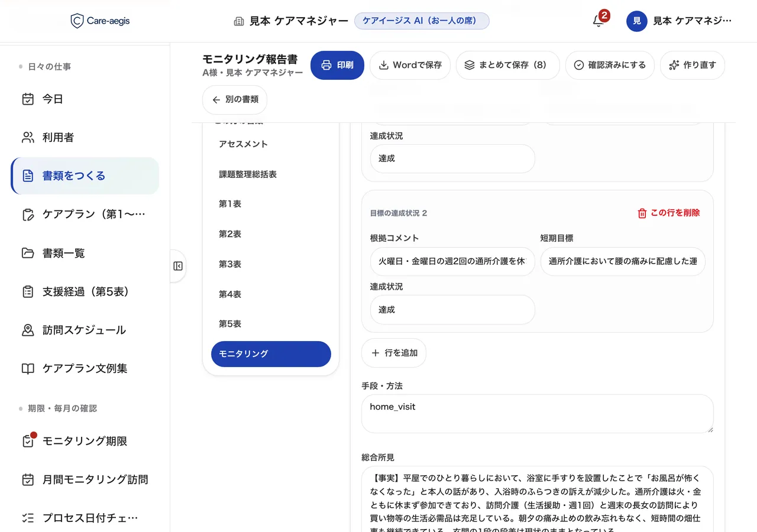This screenshot has width=757, height=532.
Task: Click the 見本 ケアマネジャー office header
Action: click(291, 21)
